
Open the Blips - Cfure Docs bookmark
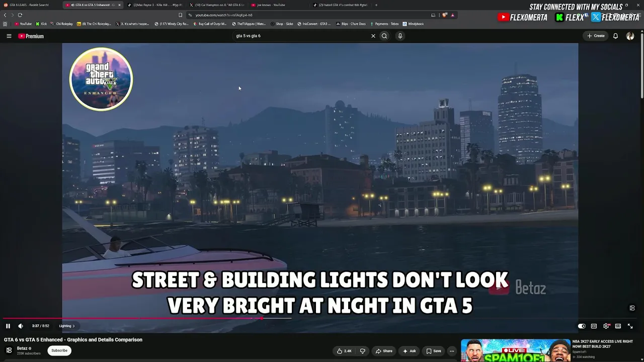pos(351,24)
